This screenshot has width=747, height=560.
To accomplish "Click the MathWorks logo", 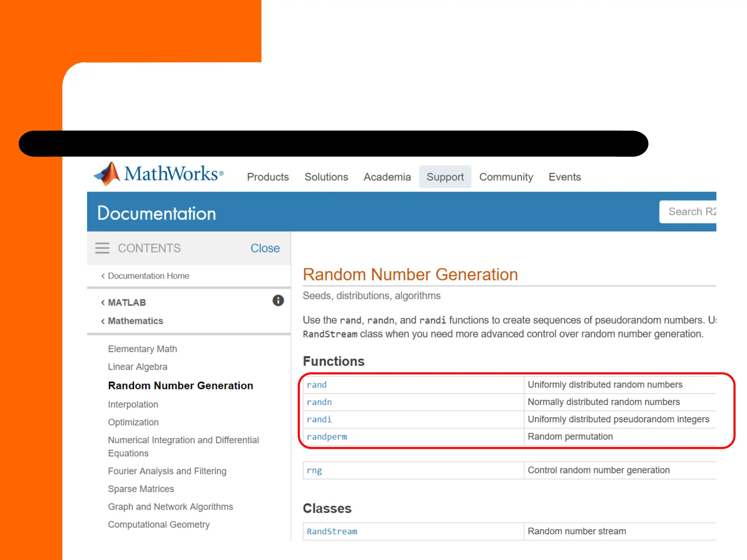I will (158, 174).
